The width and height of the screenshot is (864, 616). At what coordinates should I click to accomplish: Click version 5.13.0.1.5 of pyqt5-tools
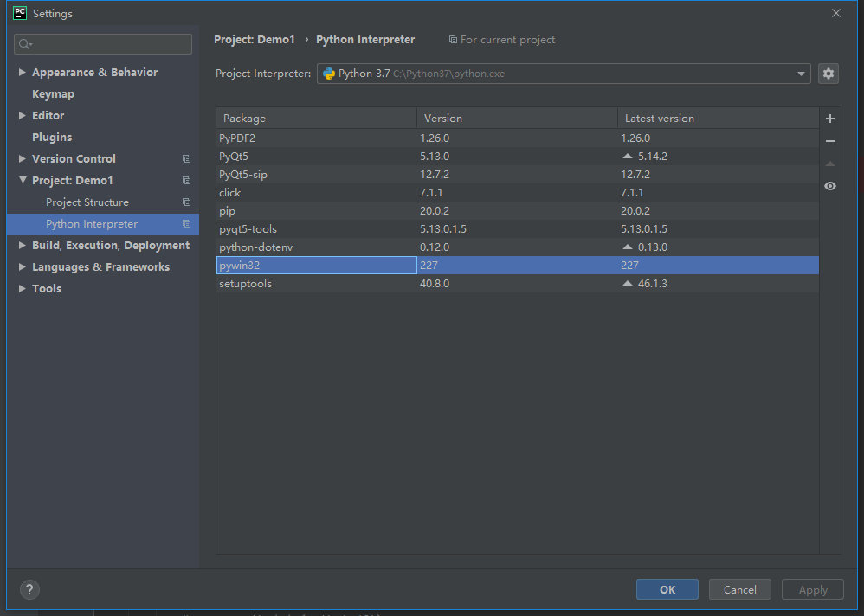pyautogui.click(x=443, y=229)
